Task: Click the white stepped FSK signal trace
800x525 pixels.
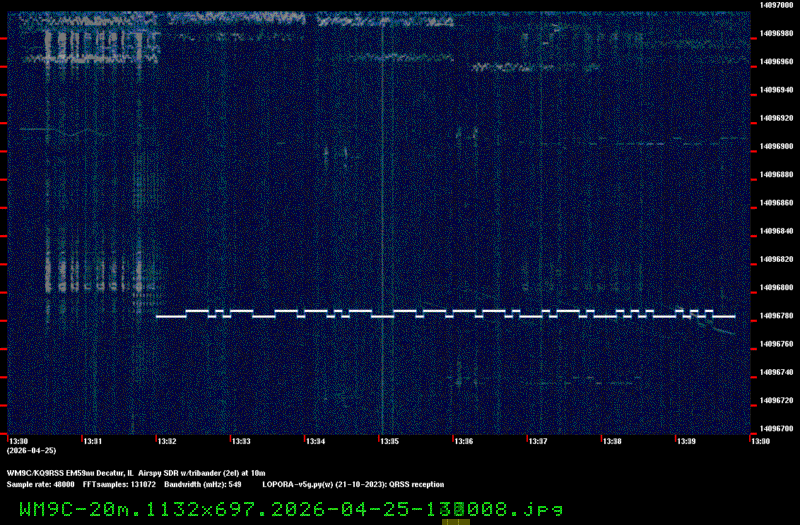Action: [x=445, y=314]
